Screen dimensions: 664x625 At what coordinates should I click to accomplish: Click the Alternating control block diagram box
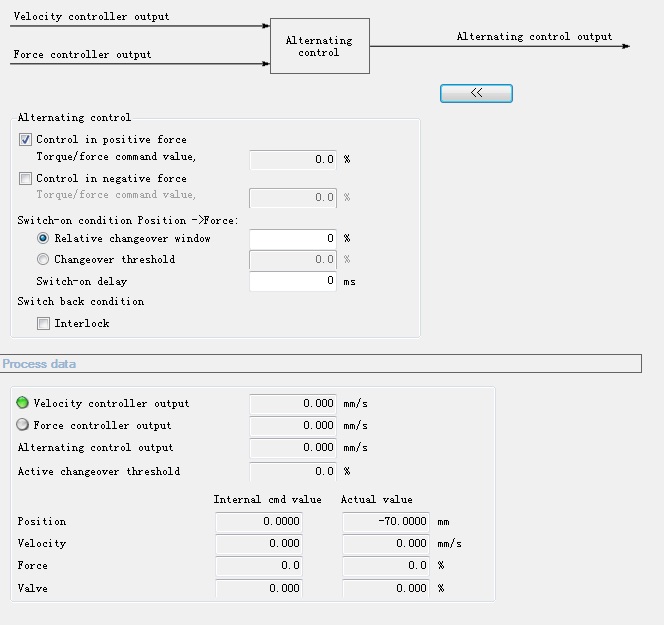319,46
